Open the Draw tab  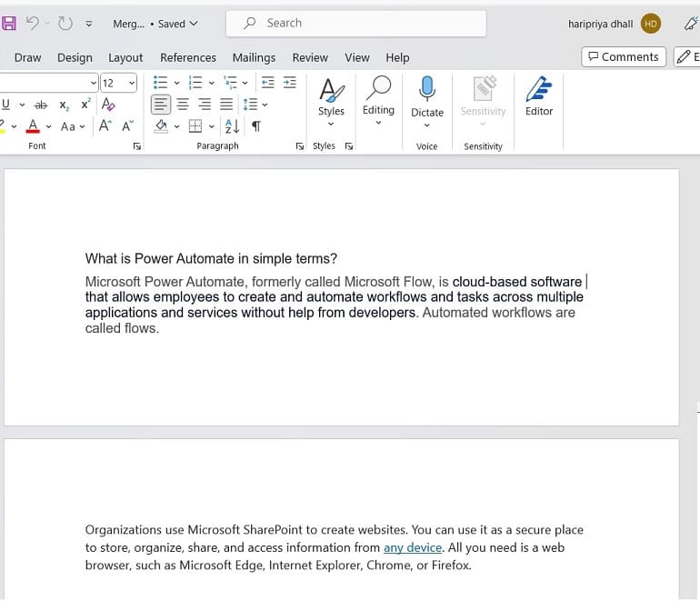pyautogui.click(x=27, y=57)
